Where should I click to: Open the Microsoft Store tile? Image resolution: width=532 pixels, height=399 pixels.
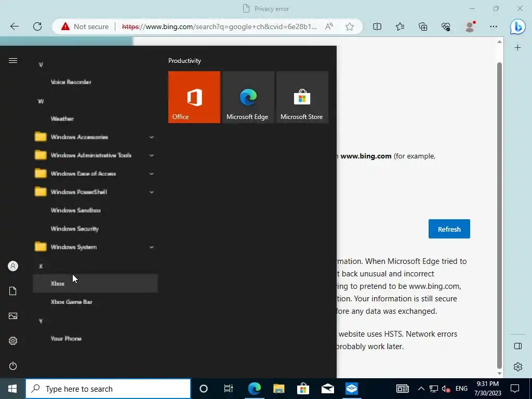pos(302,97)
